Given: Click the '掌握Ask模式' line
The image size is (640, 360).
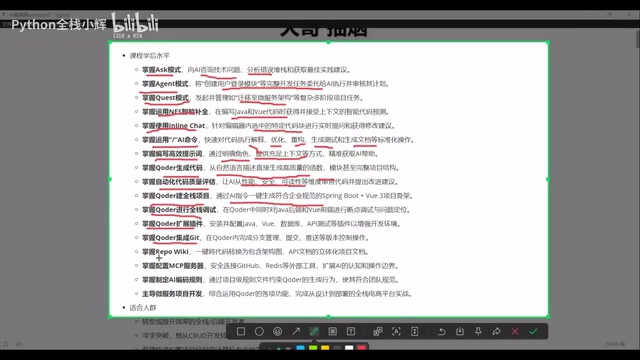Looking at the screenshot, I should pos(246,70).
